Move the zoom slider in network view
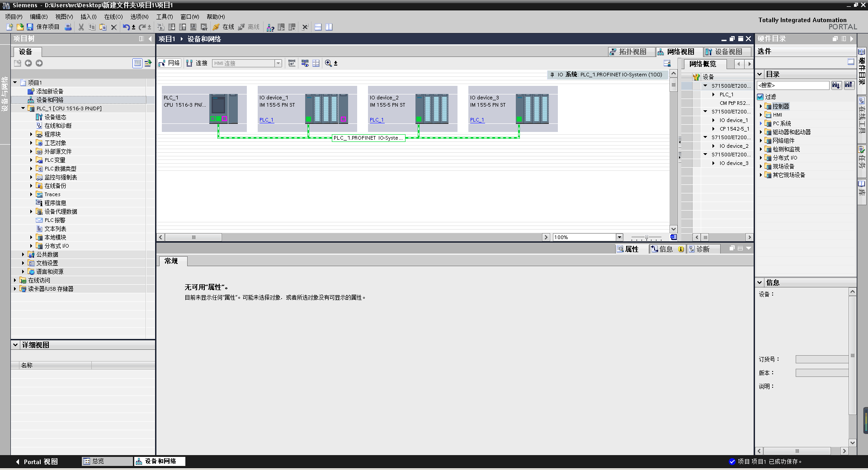The width and height of the screenshot is (868, 470). pyautogui.click(x=646, y=237)
